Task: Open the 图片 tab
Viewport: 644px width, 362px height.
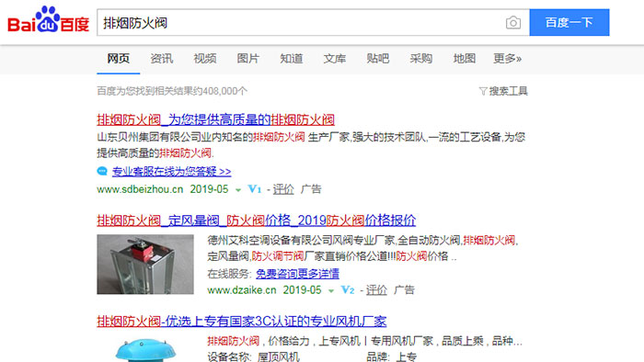Action: 248,59
